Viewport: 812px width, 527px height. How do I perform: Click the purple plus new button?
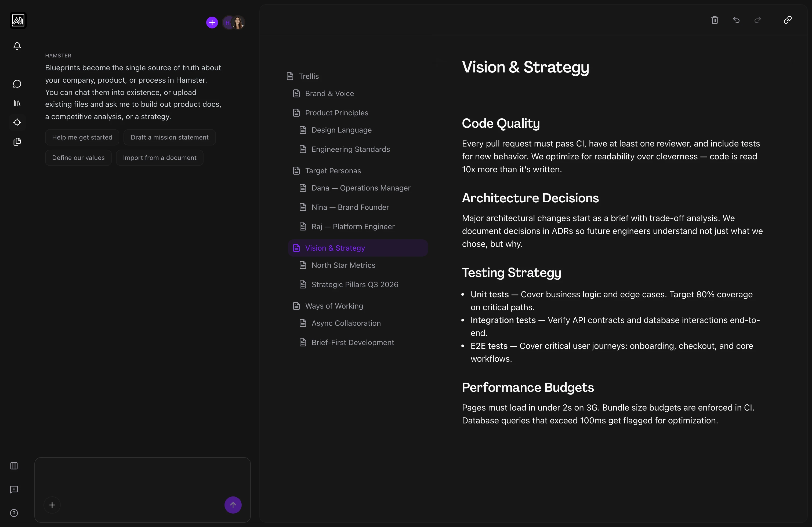212,23
